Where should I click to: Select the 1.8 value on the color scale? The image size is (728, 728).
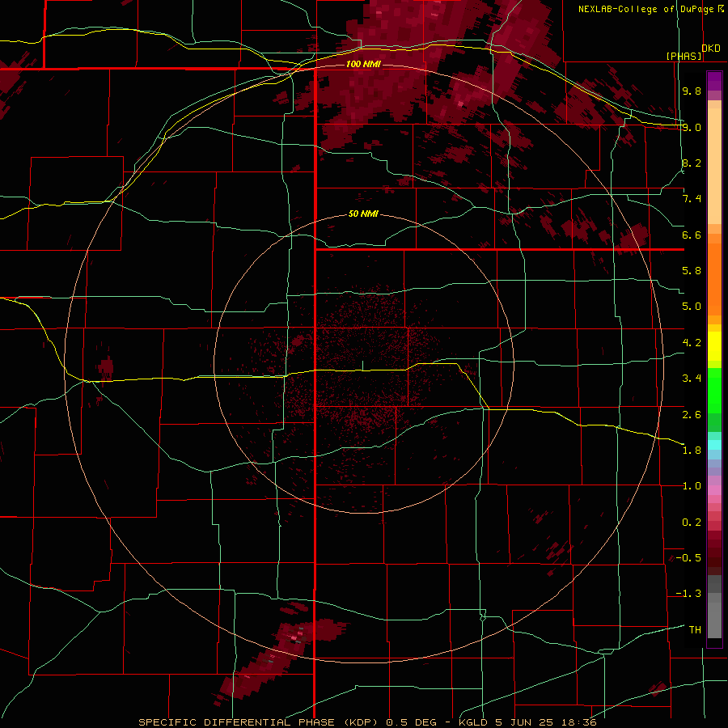click(x=692, y=451)
